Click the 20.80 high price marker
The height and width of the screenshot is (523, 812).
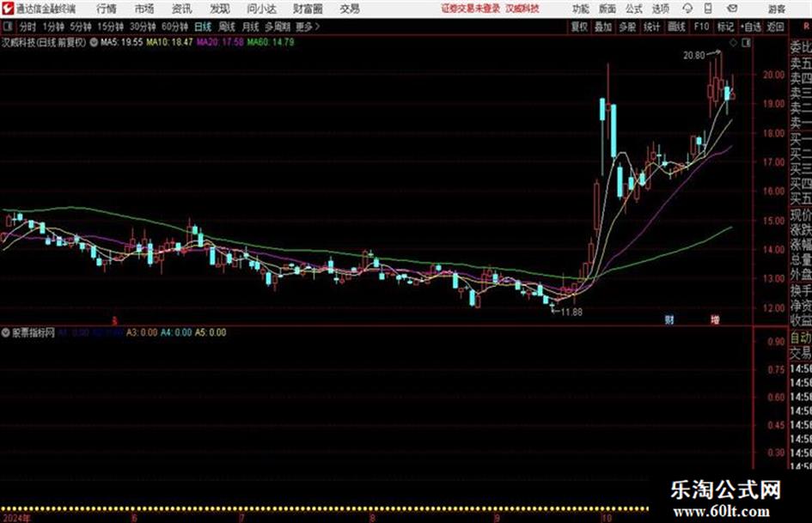pyautogui.click(x=693, y=55)
